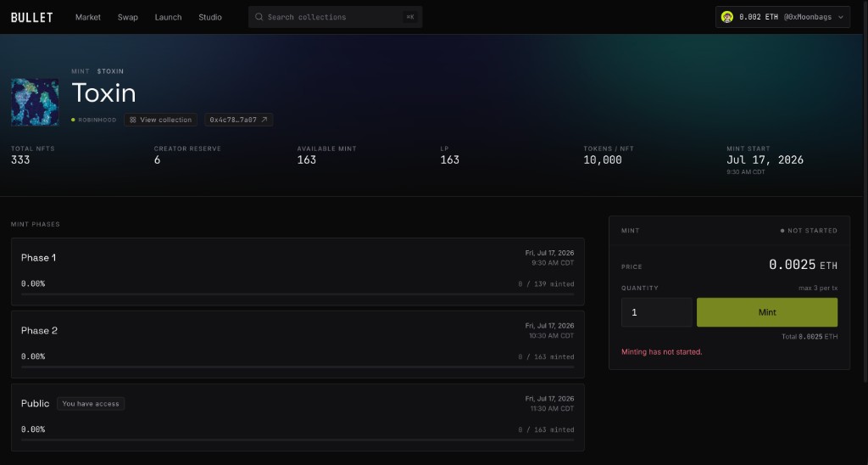Click the grid icon in View collection
This screenshot has width=868, height=465.
tap(133, 120)
